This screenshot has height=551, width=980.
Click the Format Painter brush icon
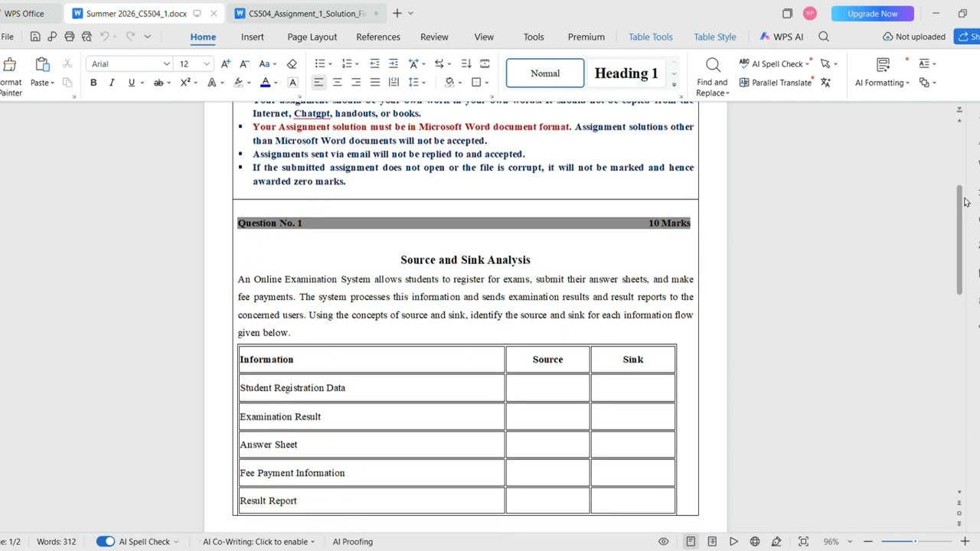pos(9,64)
